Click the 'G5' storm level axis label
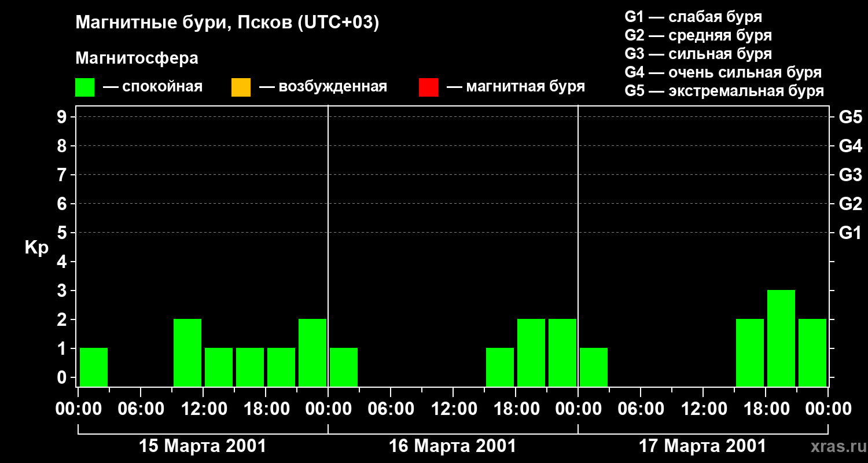 [851, 117]
